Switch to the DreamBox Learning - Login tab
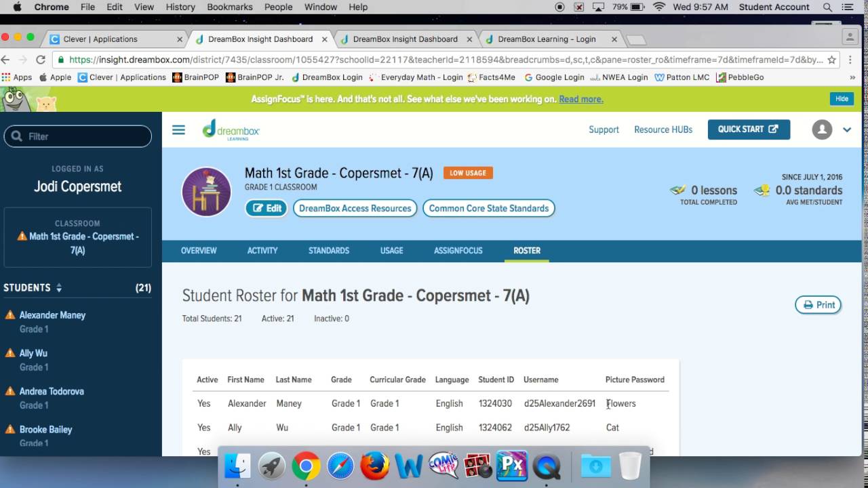 click(547, 39)
